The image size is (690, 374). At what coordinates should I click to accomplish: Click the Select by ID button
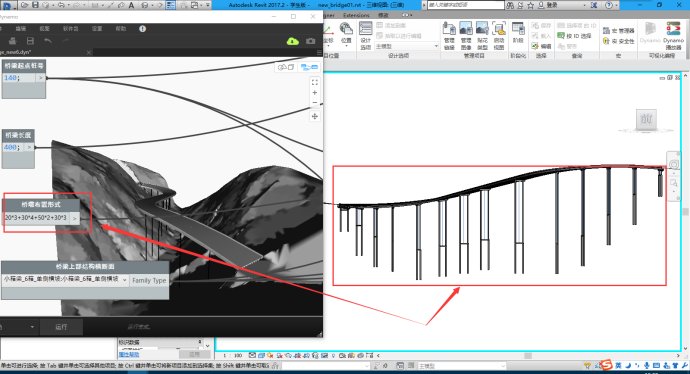pyautogui.click(x=575, y=36)
